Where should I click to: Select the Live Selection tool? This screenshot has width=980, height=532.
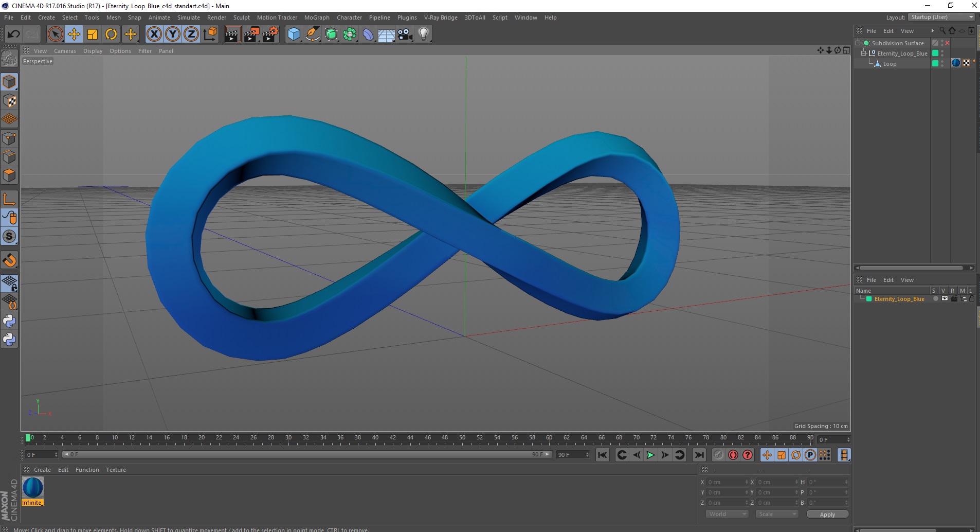pos(55,34)
